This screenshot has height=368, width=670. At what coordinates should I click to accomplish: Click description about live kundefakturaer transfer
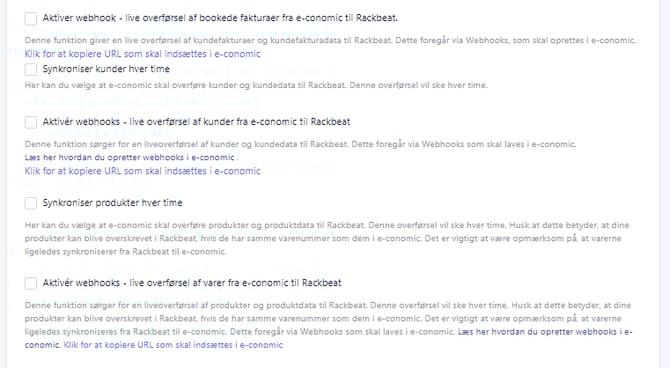[330, 41]
